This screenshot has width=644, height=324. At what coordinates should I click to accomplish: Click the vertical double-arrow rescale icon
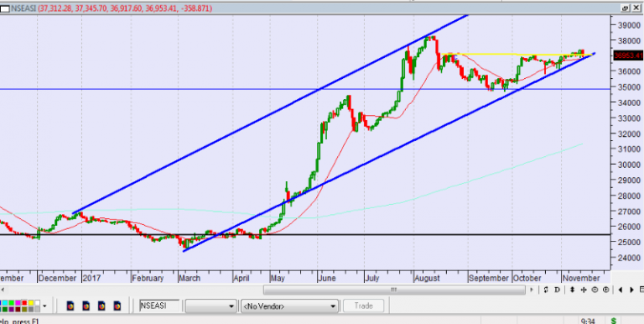(572, 290)
